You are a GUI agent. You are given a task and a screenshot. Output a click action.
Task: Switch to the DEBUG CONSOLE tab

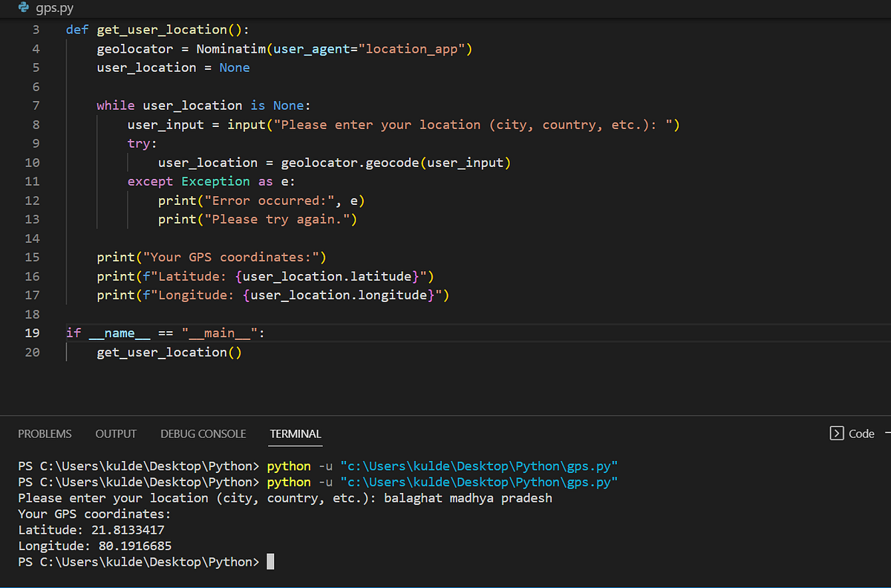coord(203,434)
